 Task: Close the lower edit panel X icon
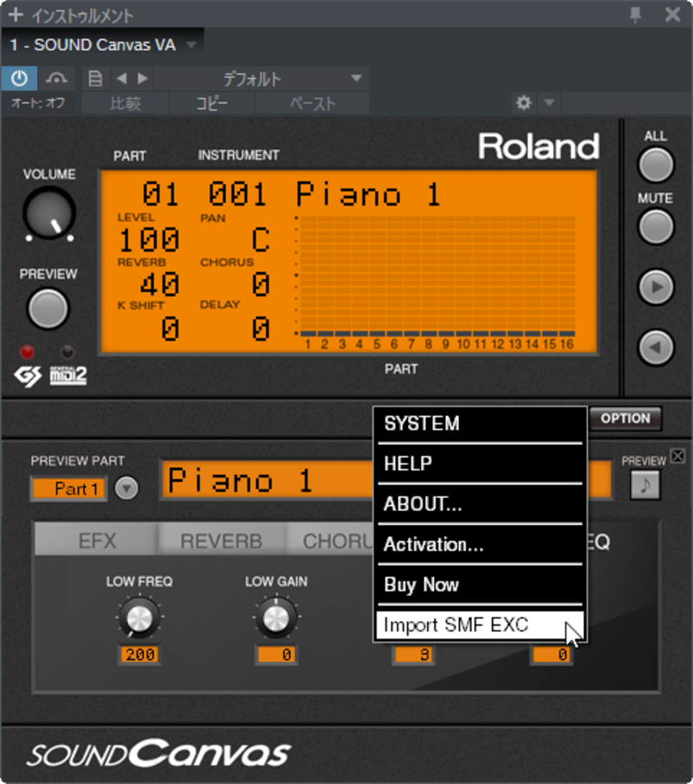point(678,456)
